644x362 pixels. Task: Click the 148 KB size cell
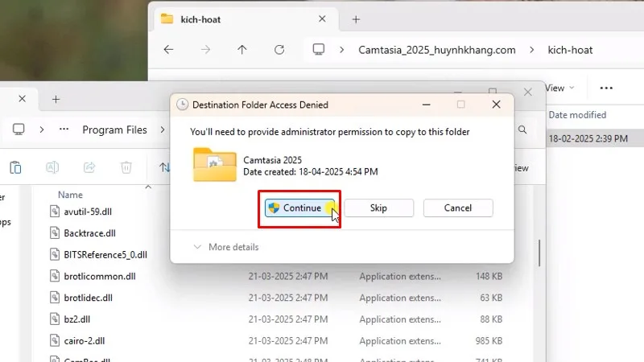489,276
